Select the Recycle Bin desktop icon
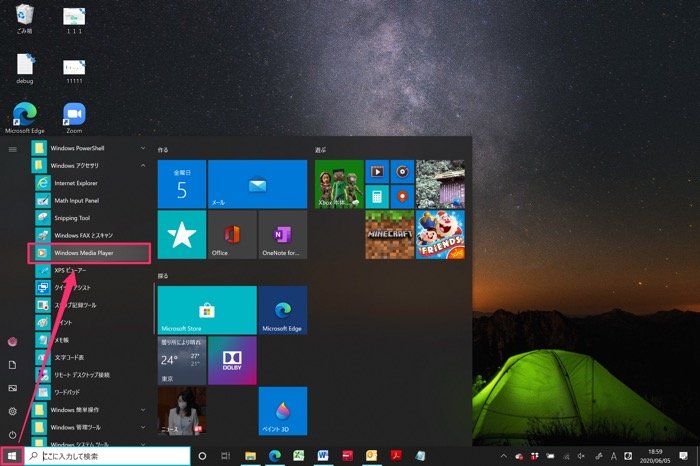Viewport: 700px width, 466px height. [25, 19]
